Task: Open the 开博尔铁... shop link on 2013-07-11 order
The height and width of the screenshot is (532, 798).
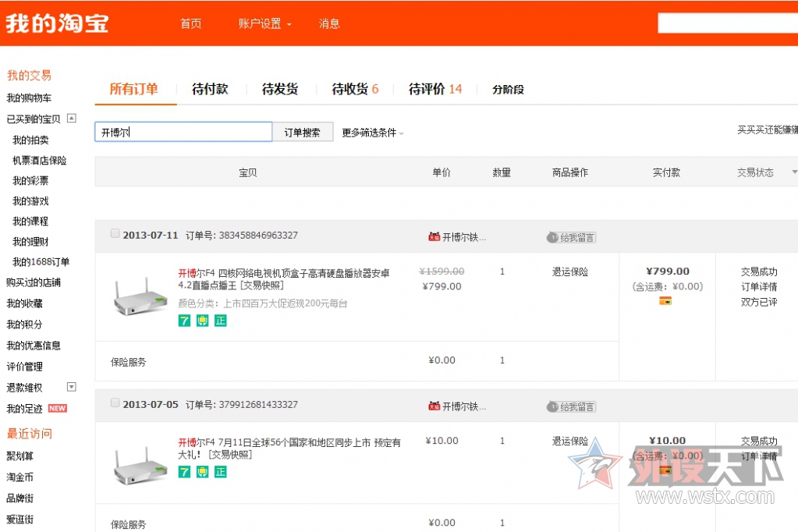Action: coord(463,237)
